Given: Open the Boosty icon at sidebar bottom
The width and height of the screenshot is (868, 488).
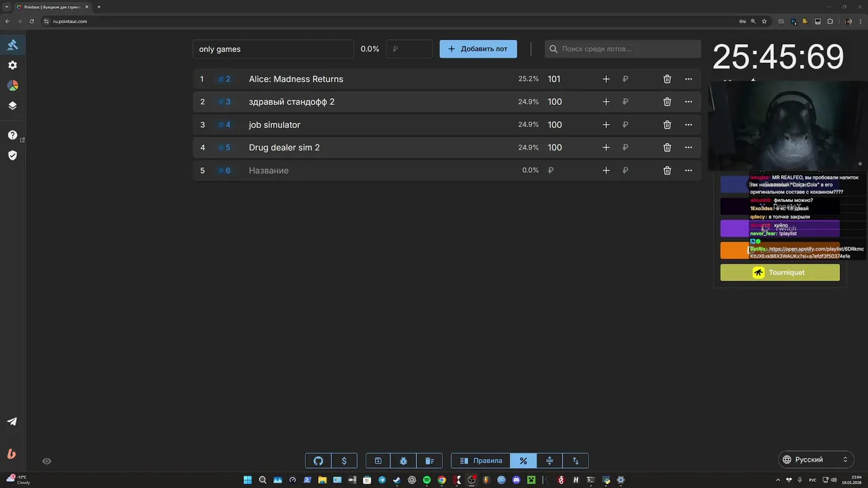Looking at the screenshot, I should (12, 454).
